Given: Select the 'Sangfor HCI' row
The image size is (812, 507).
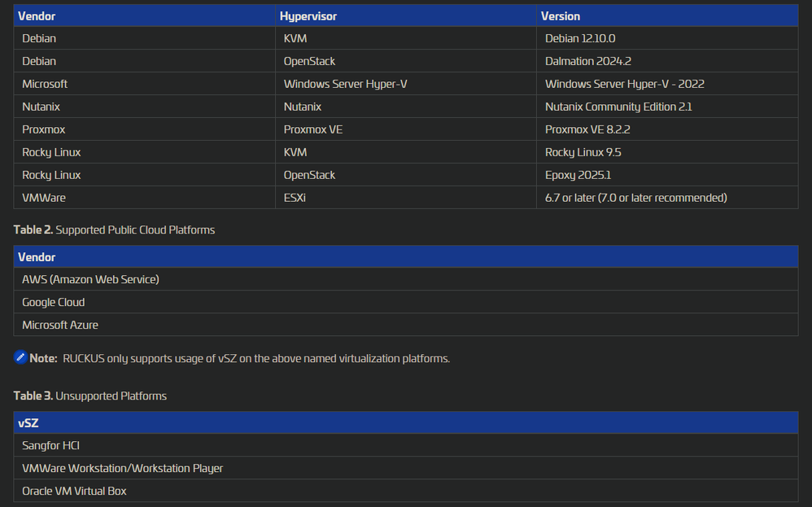Looking at the screenshot, I should point(406,445).
